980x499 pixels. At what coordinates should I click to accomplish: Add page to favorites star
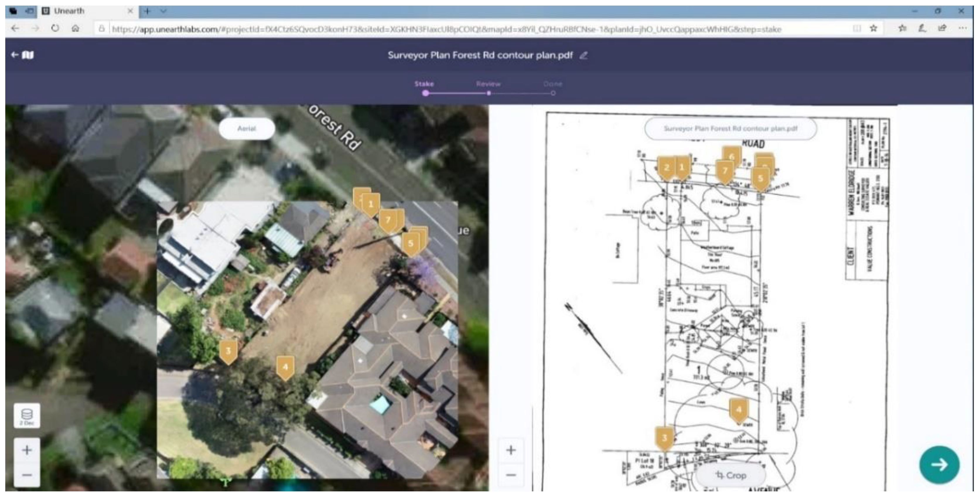tap(873, 28)
